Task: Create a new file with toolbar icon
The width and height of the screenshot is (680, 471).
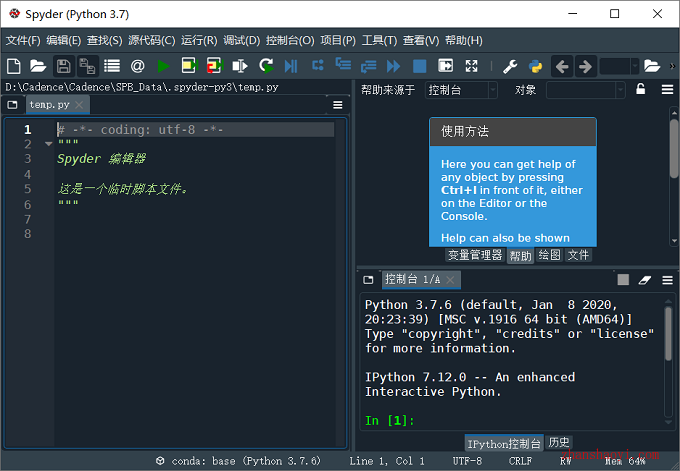Action: [14, 66]
